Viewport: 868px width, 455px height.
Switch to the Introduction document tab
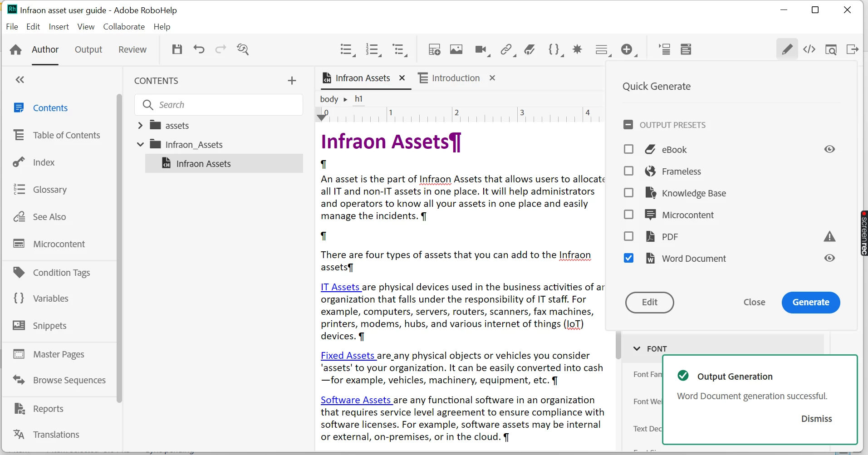[456, 78]
